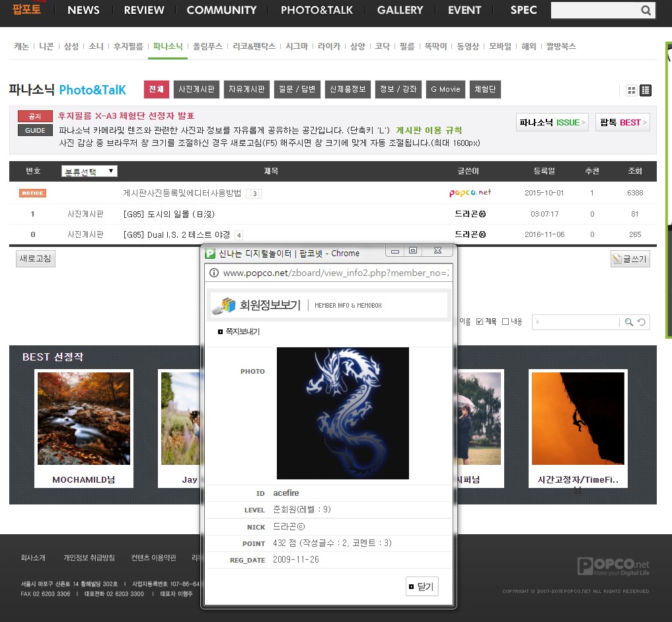The image size is (672, 622).
Task: Filter by 자유게시판 category button
Action: coord(246,89)
